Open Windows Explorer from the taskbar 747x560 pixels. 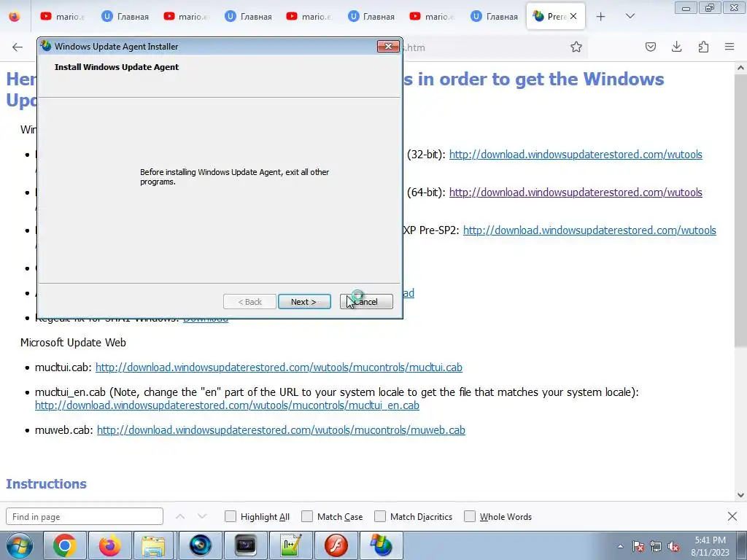(154, 545)
